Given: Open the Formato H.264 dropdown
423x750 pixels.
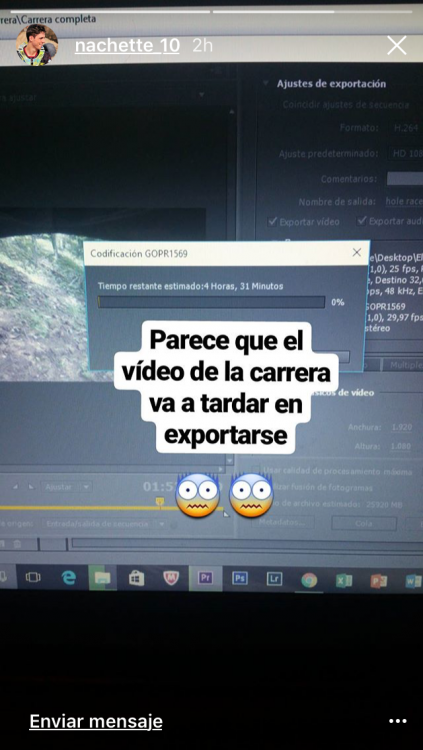Looking at the screenshot, I should click(x=404, y=128).
